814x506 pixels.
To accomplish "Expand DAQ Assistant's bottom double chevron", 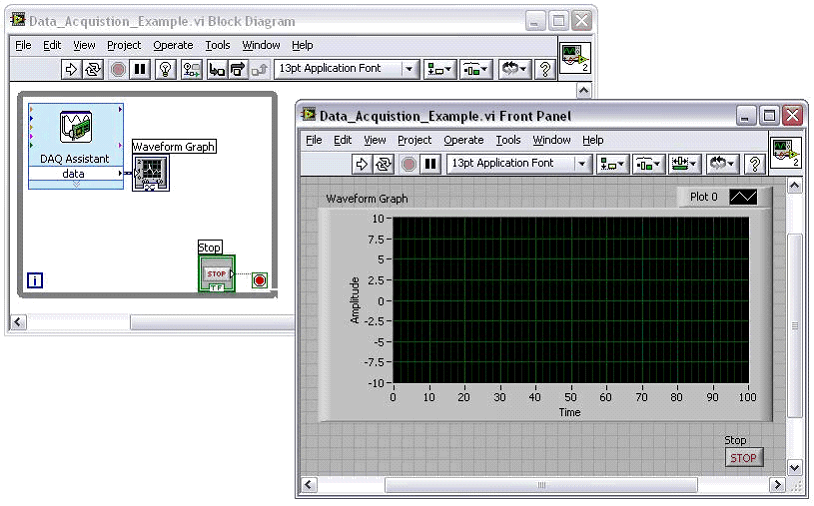I will click(x=76, y=185).
